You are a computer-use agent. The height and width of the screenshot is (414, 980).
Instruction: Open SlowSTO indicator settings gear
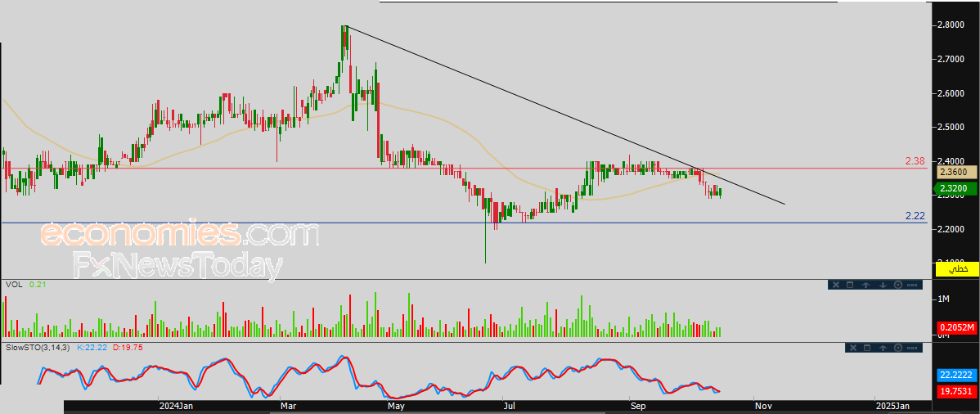(898, 348)
